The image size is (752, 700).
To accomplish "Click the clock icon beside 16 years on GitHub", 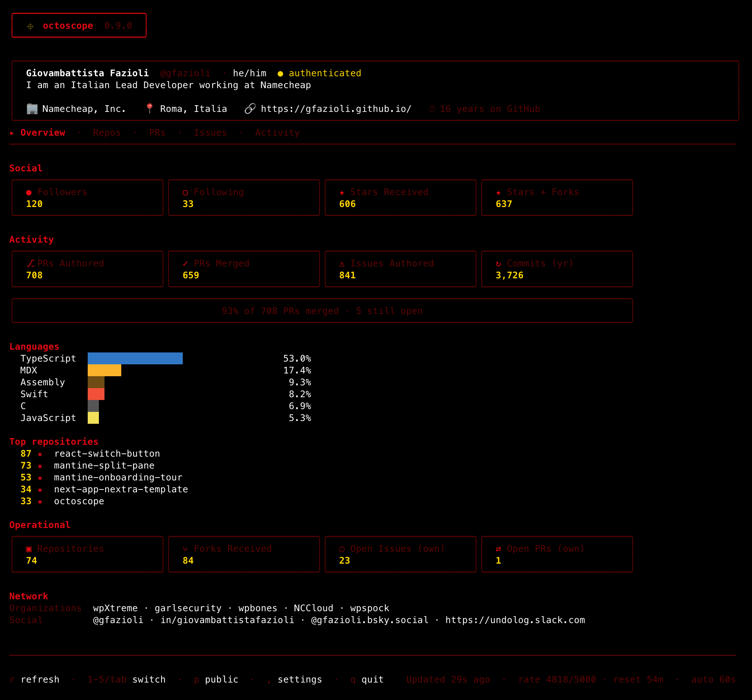I will (432, 109).
